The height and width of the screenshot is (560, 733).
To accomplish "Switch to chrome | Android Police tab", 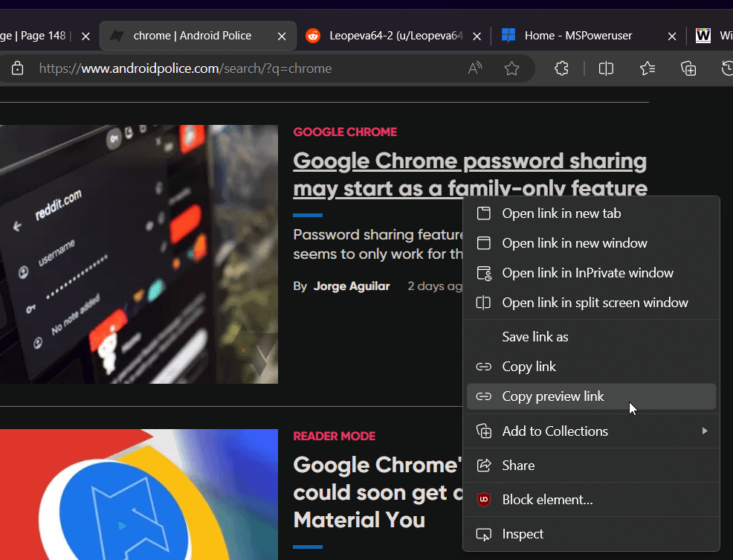I will pos(198,36).
